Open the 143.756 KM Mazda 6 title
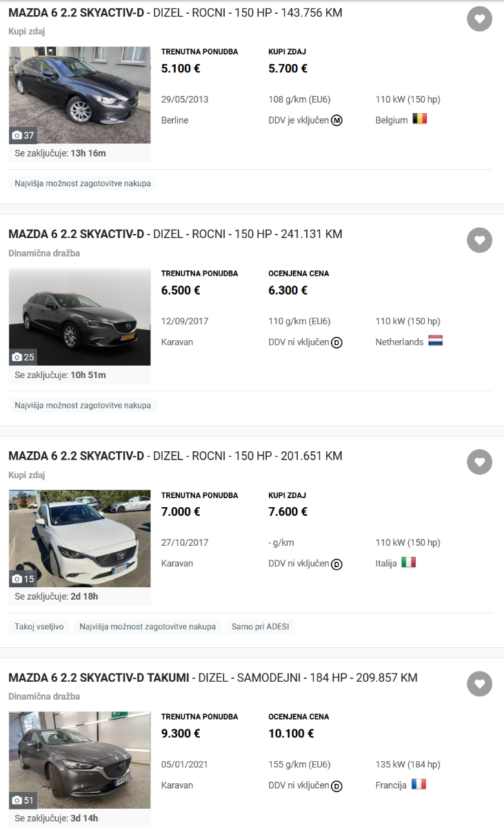The height and width of the screenshot is (828, 504). tap(175, 13)
